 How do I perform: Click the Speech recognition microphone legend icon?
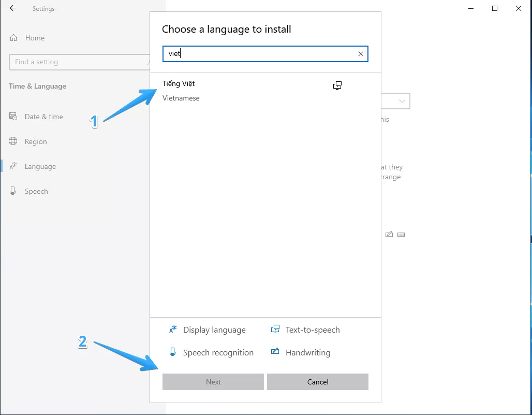(173, 353)
